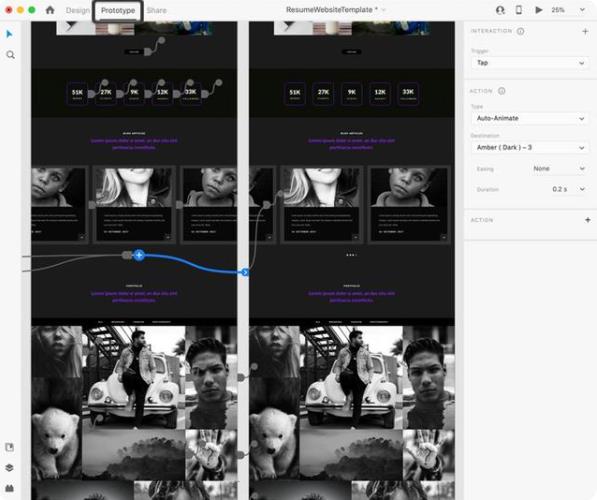
Task: Click the blue plus connector handle
Action: coord(139,255)
